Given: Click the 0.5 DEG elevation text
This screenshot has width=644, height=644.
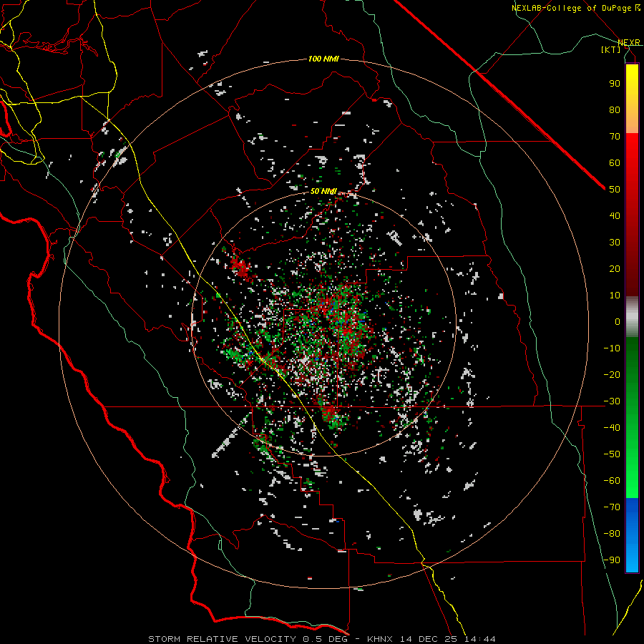Looking at the screenshot, I should (326, 639).
